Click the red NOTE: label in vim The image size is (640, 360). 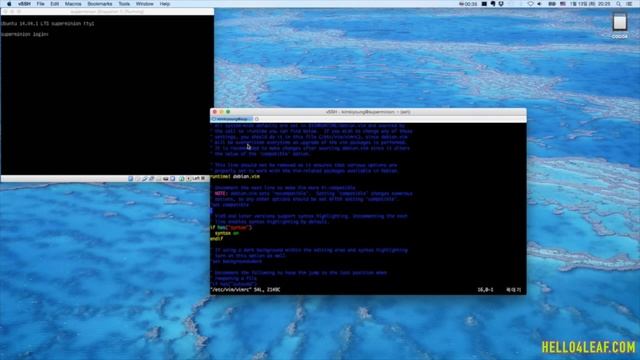click(x=220, y=193)
